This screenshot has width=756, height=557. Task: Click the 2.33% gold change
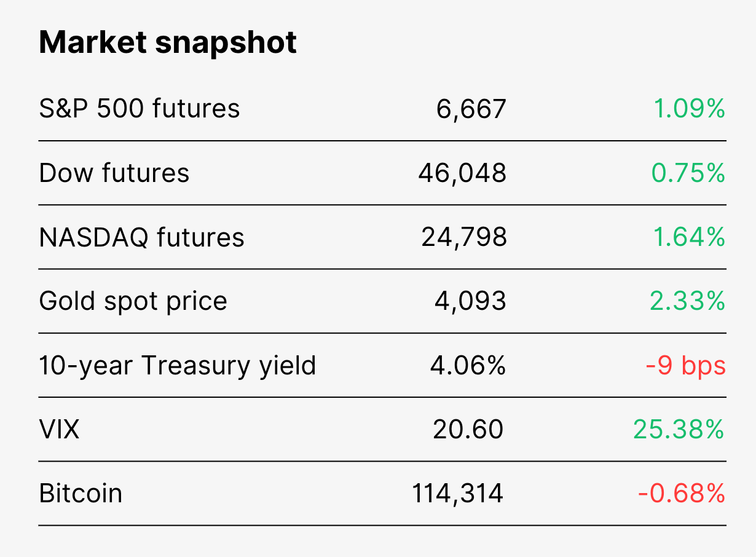click(x=688, y=301)
